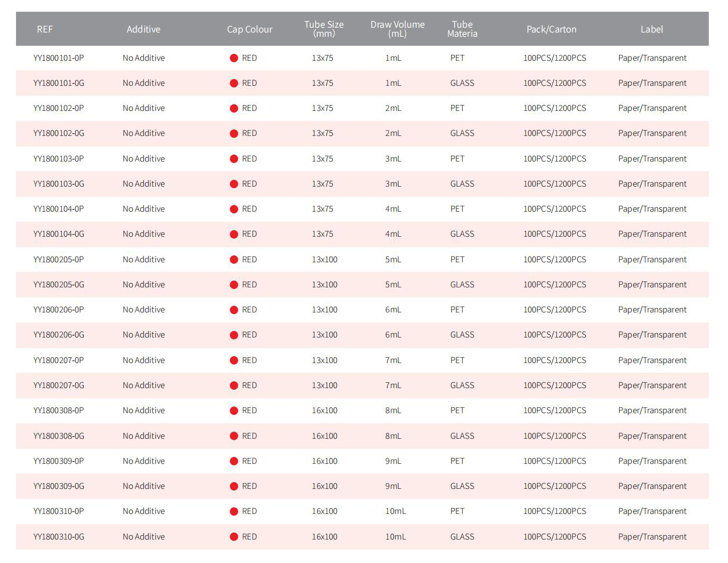Image resolution: width=728 pixels, height=563 pixels.
Task: Click No Additive in row YY1800310-0P
Action: coord(144,511)
